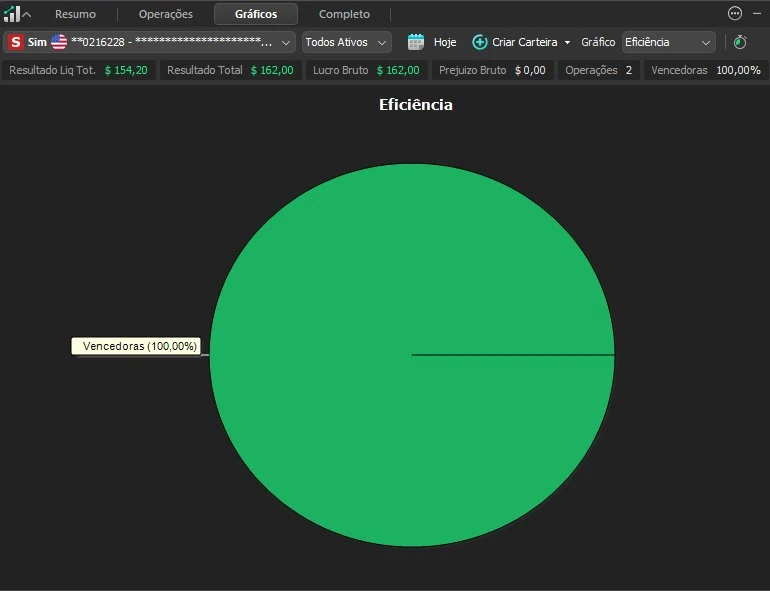Click the Vencedoras 100,00% stat
This screenshot has width=770, height=591.
tap(706, 70)
